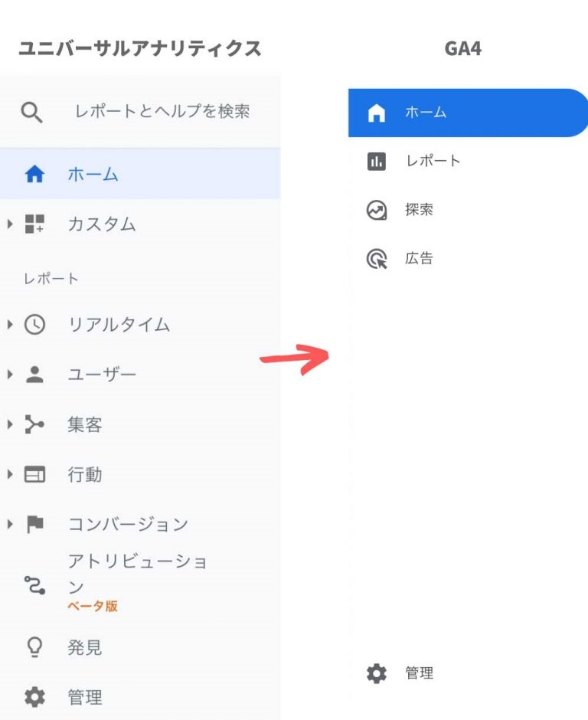Open the リアルタイム report label
Image resolution: width=588 pixels, height=720 pixels.
(x=119, y=325)
